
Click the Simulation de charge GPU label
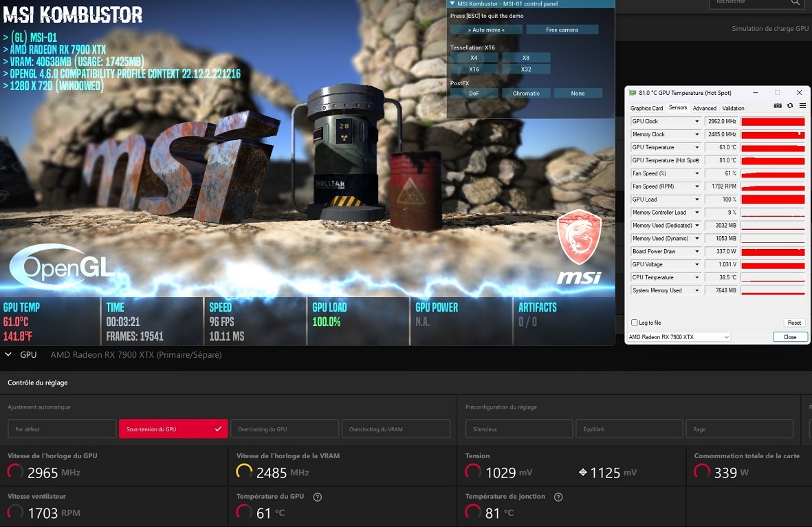770,28
